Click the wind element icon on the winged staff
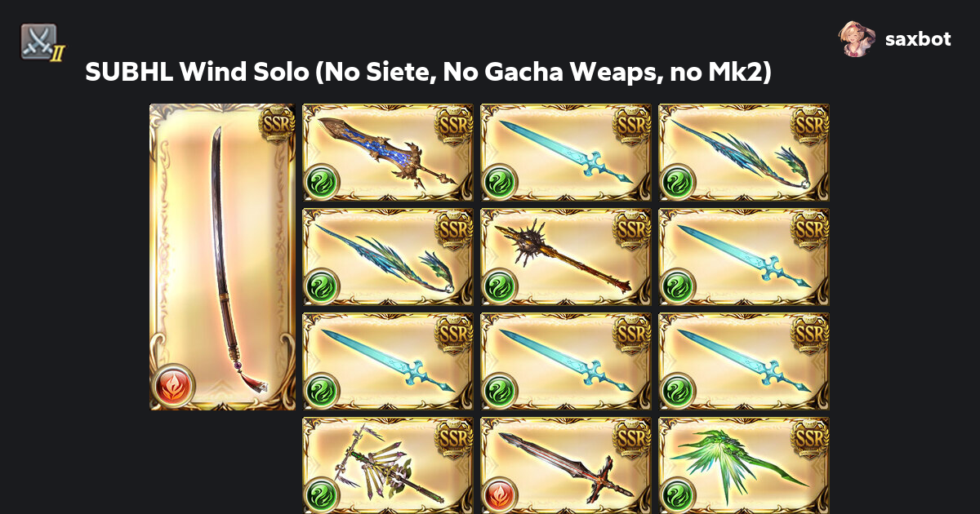Viewport: 980px width, 514px height. point(321,494)
